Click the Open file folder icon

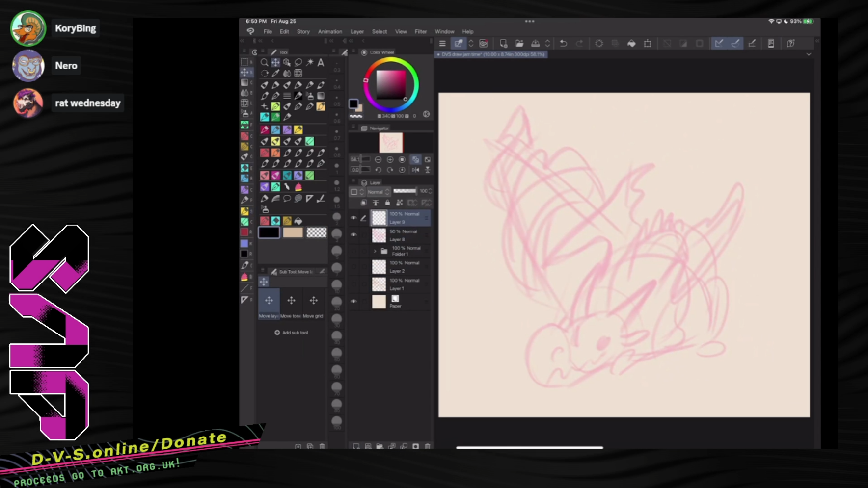coord(519,44)
